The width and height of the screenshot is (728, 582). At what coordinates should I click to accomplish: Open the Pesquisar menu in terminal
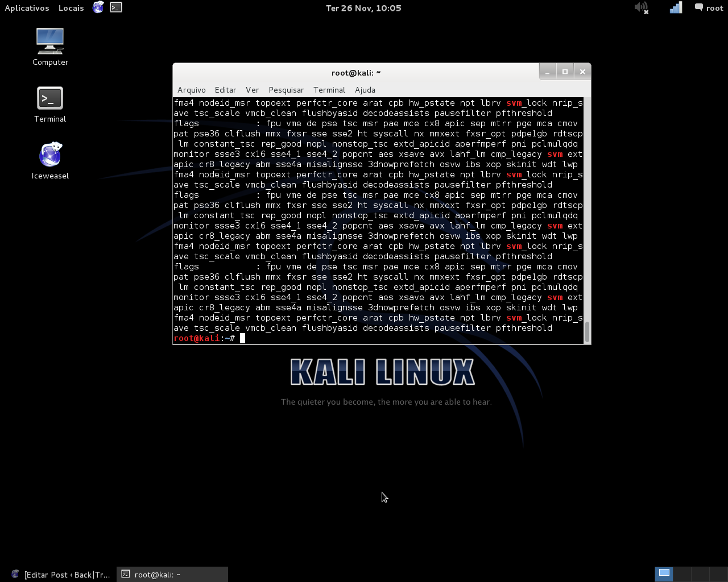[x=286, y=90]
